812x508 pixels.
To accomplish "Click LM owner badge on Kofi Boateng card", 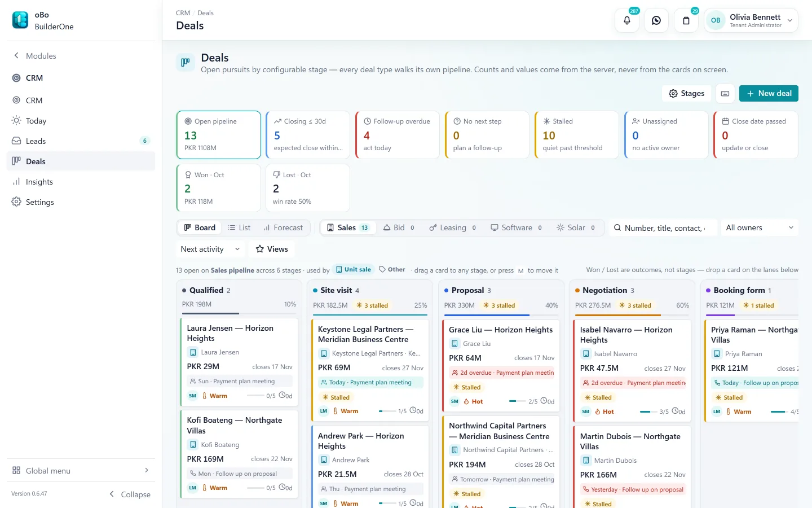I will coord(192,488).
